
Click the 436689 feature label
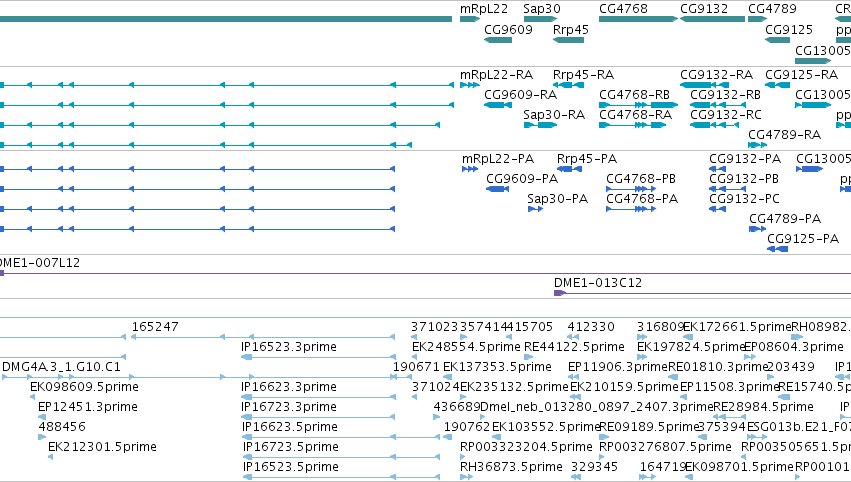pos(456,407)
